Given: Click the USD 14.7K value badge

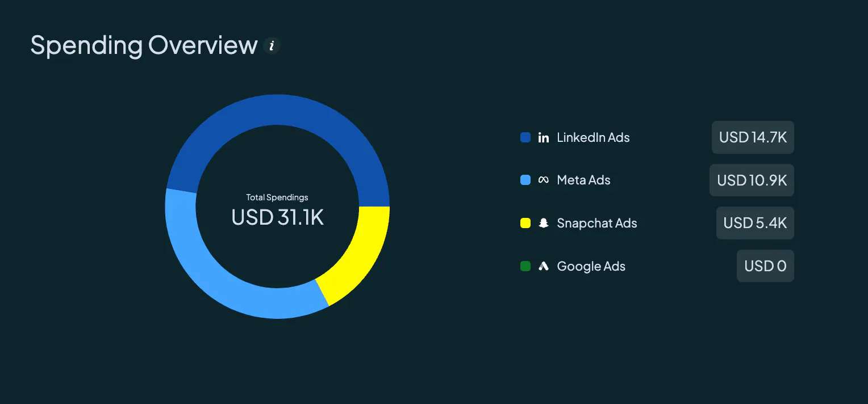Looking at the screenshot, I should click(x=753, y=137).
